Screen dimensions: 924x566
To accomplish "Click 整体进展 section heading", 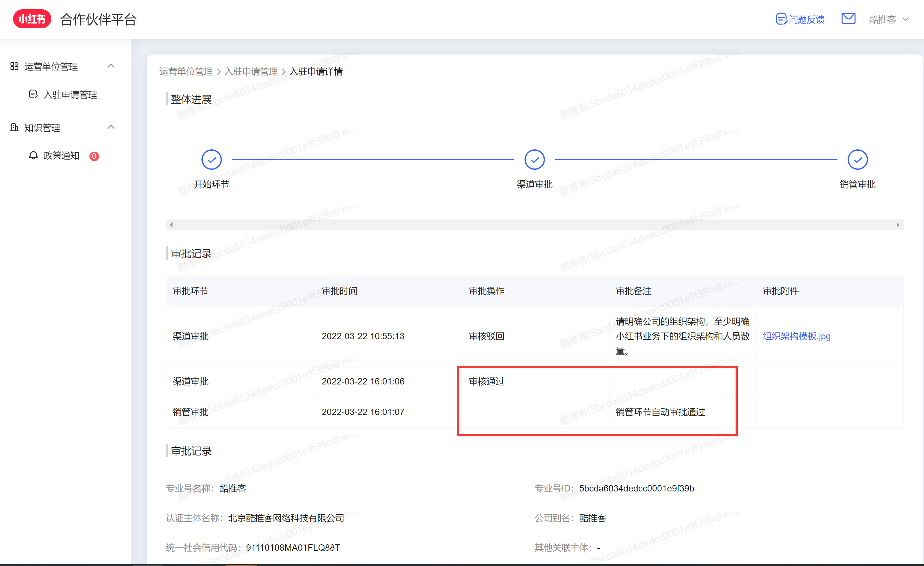I will (191, 99).
